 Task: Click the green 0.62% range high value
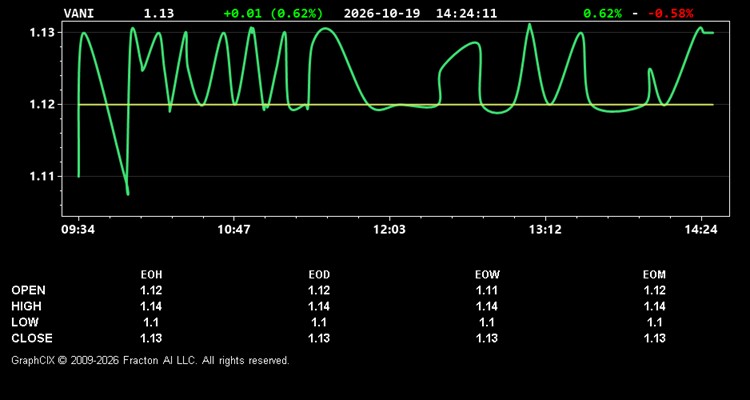tap(603, 13)
